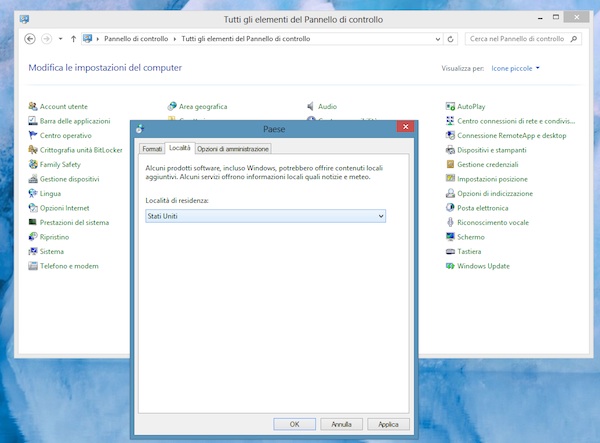Open the Family Safety icon
Screen dimensions: 600x443
point(33,164)
